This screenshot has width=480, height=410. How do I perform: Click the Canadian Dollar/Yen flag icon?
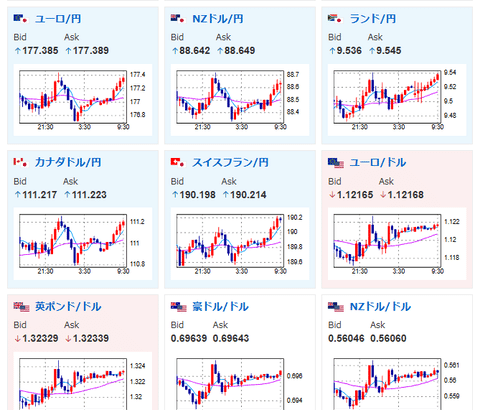click(x=20, y=162)
